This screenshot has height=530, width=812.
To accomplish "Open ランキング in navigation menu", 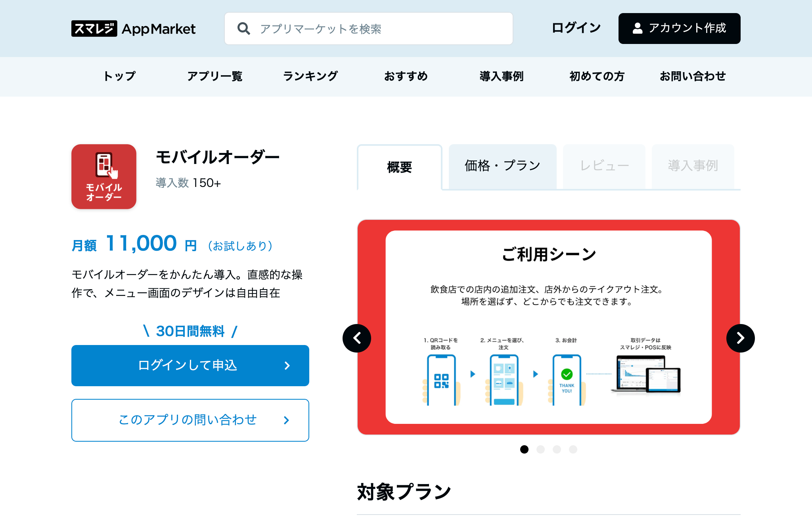I will coord(310,76).
